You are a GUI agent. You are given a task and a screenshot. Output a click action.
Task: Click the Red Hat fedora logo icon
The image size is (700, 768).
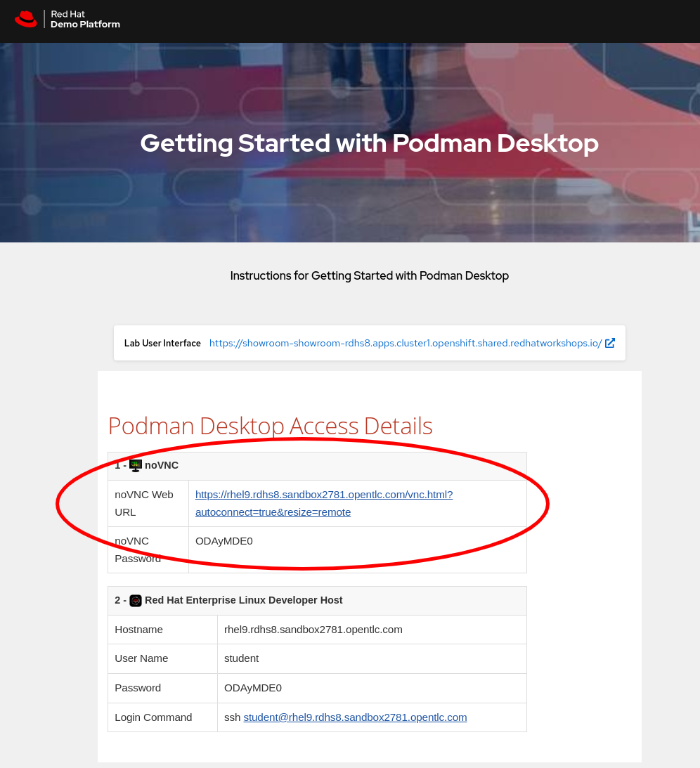(x=26, y=19)
